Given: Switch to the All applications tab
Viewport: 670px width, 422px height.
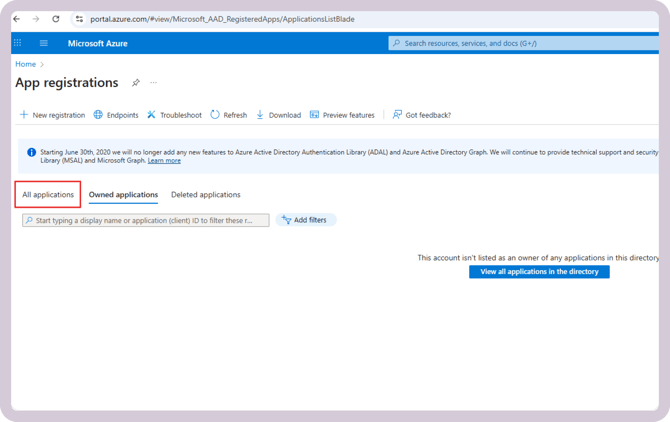Looking at the screenshot, I should click(x=48, y=195).
